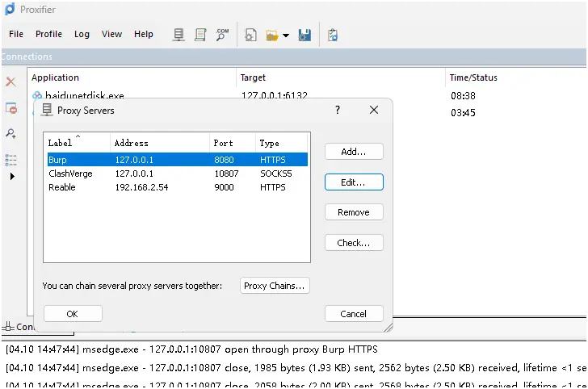Sort by Type column header
The image size is (588, 389).
point(281,143)
